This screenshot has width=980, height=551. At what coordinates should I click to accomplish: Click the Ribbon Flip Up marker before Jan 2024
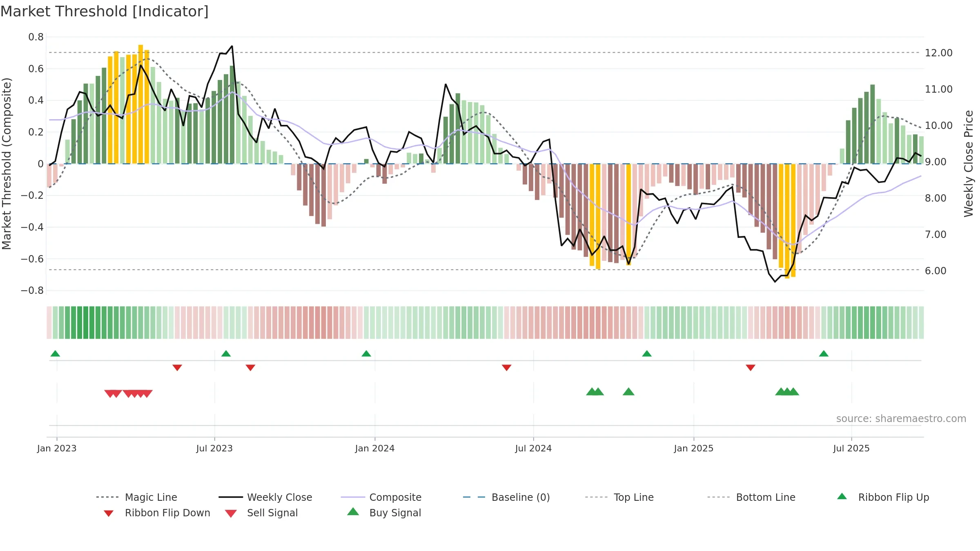coord(366,353)
